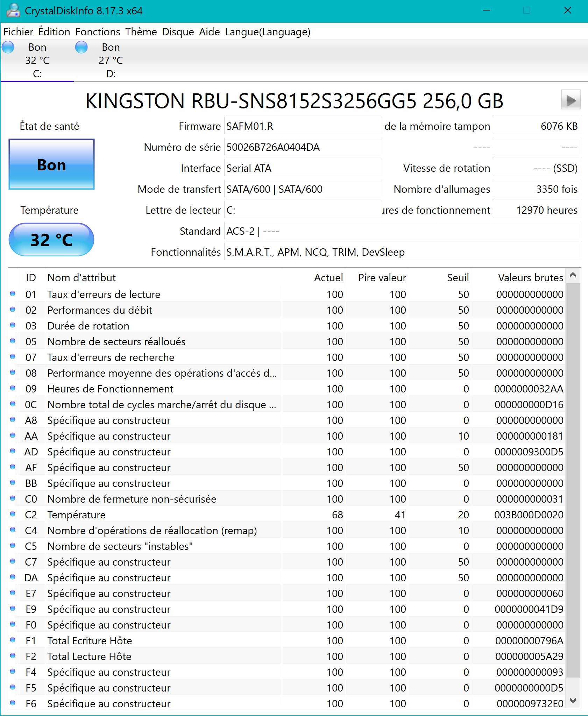The image size is (588, 716).
Task: Select the Heures de Fonctionnement row
Action: (x=287, y=389)
